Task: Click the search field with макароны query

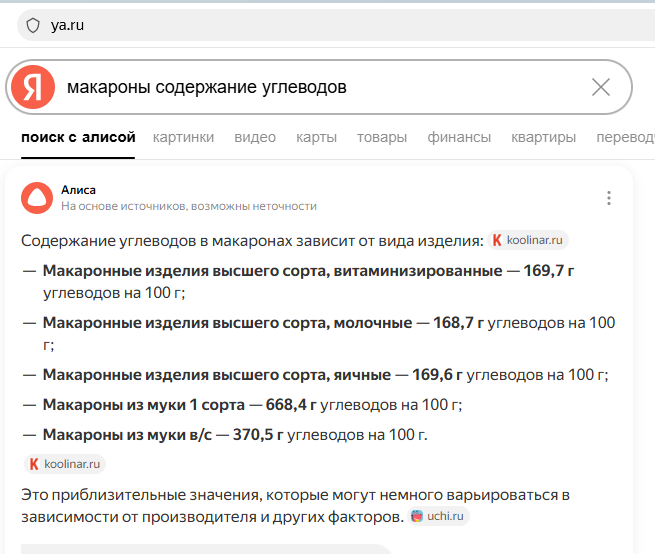Action: coord(320,88)
